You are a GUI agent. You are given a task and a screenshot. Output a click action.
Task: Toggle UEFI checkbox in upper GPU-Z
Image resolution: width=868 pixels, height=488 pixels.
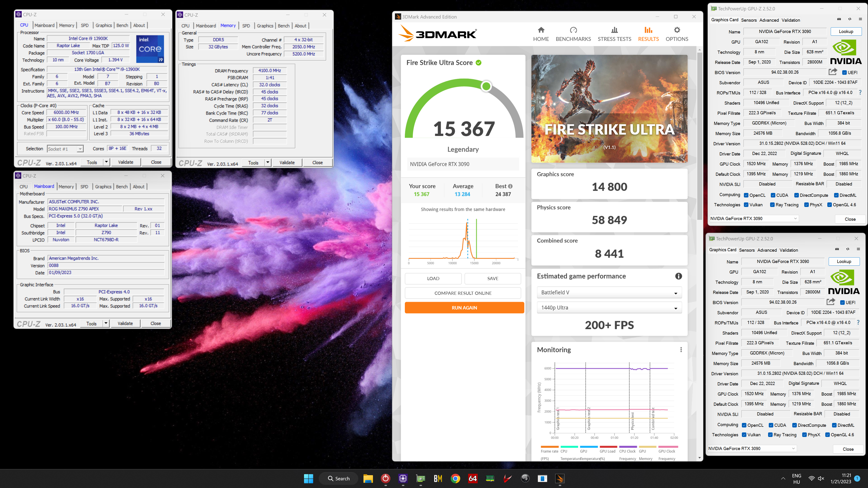coord(844,72)
